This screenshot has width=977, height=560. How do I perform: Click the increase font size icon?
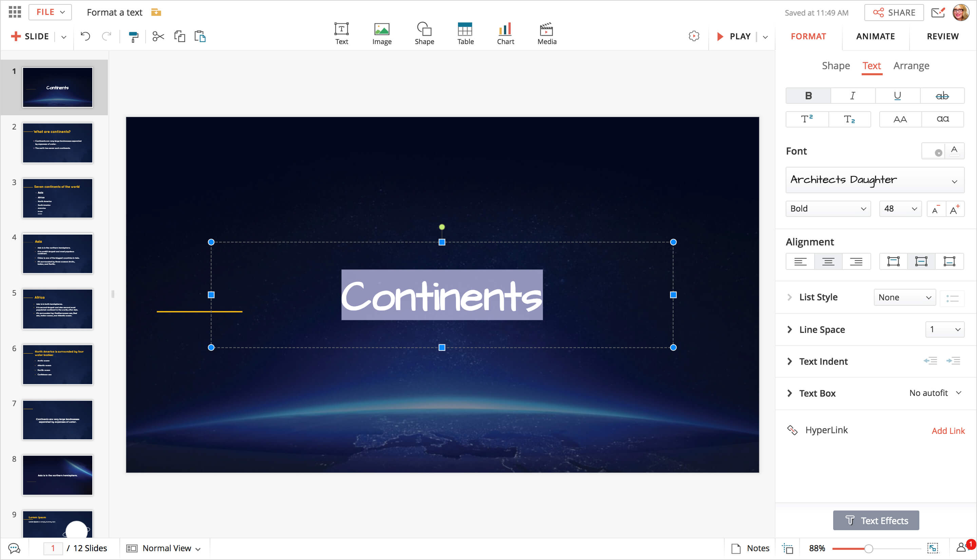coord(954,209)
